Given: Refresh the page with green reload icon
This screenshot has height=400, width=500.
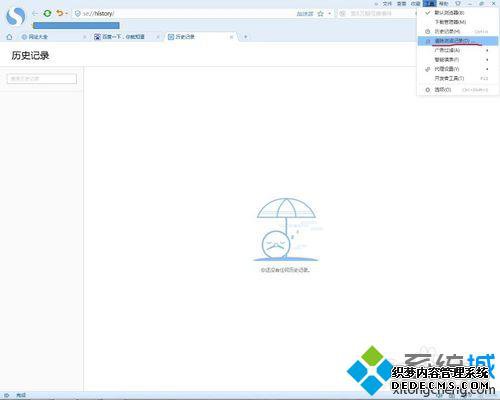Looking at the screenshot, I should (47, 13).
